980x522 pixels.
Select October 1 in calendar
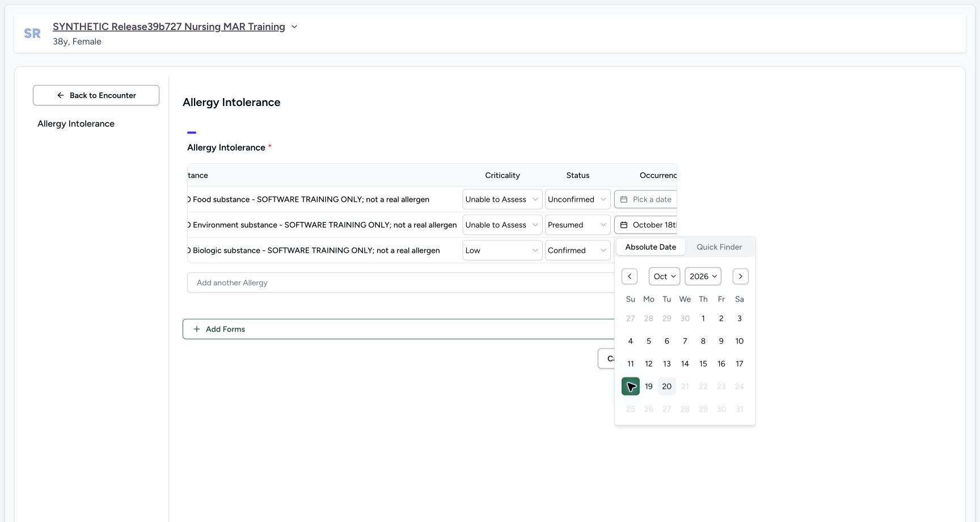coord(703,319)
